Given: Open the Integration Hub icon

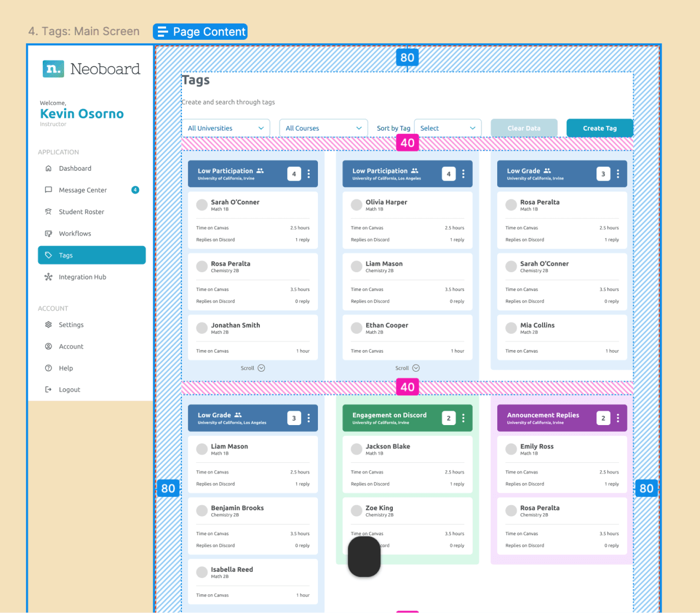Looking at the screenshot, I should 48,277.
